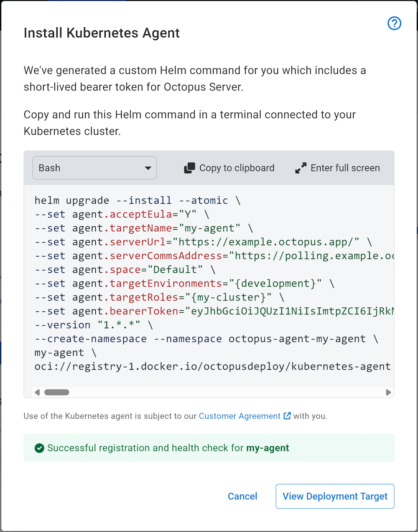Select the Copy to clipboard toolbar label
This screenshot has width=418, height=532.
coord(237,167)
